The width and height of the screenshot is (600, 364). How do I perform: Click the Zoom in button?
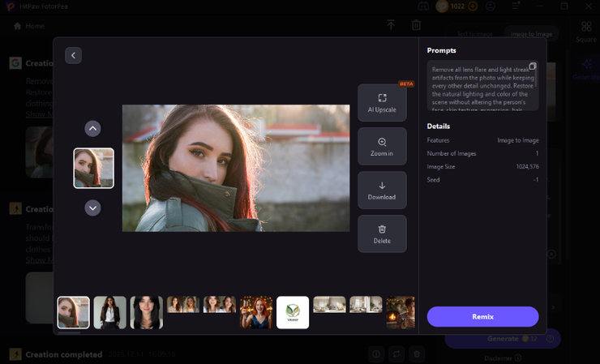(382, 146)
